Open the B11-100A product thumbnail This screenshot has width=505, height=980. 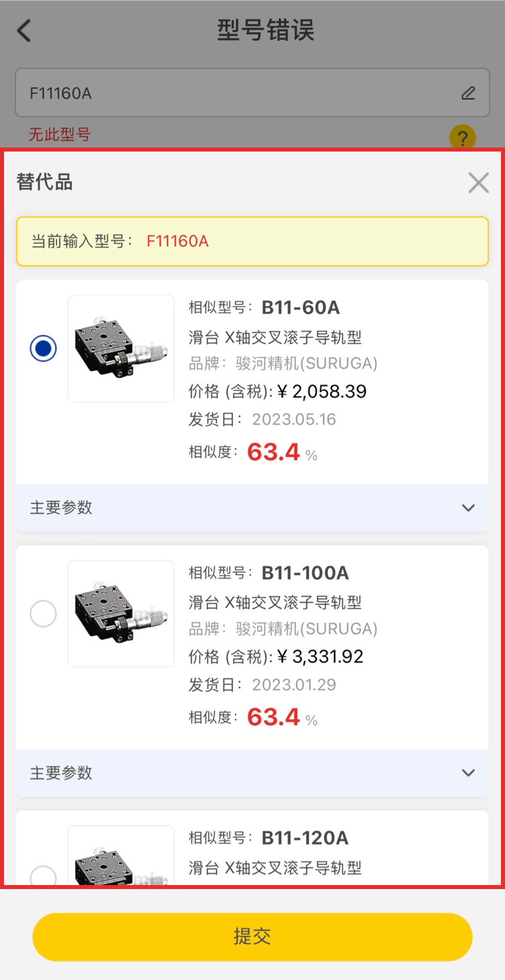tap(121, 614)
